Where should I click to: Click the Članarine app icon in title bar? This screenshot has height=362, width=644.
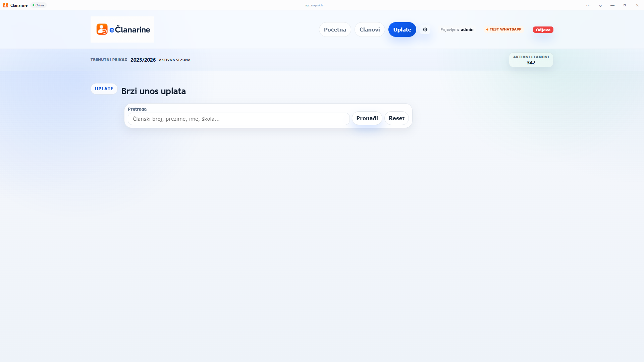tap(6, 5)
